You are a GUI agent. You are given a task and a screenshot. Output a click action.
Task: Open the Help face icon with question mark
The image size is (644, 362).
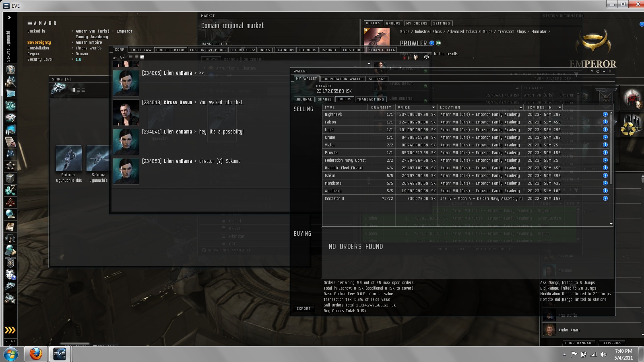(x=10, y=275)
